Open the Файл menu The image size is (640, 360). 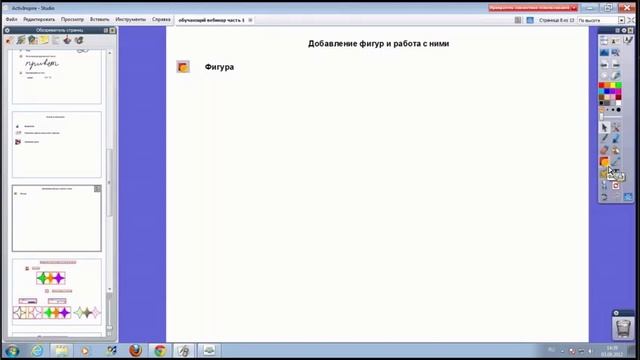(11, 20)
